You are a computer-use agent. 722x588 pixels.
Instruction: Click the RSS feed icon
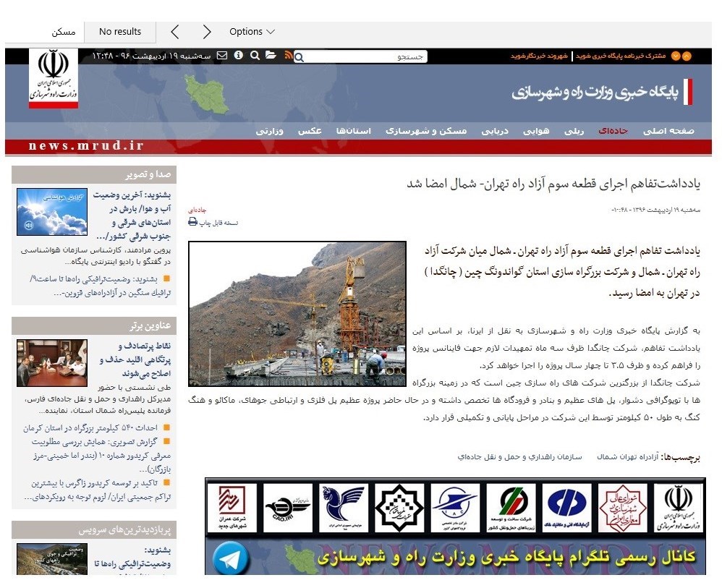(x=288, y=56)
